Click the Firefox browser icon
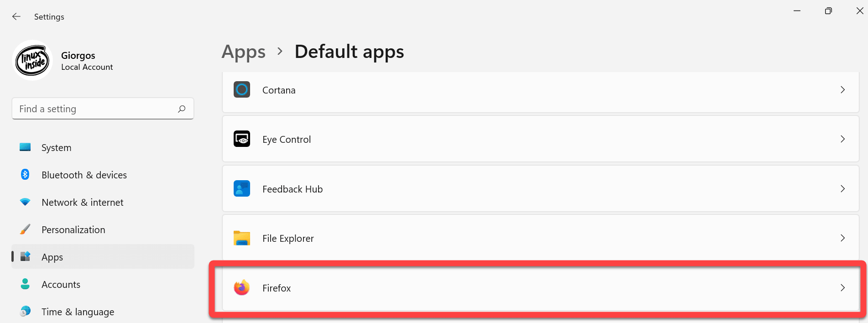Image resolution: width=868 pixels, height=323 pixels. pos(242,287)
